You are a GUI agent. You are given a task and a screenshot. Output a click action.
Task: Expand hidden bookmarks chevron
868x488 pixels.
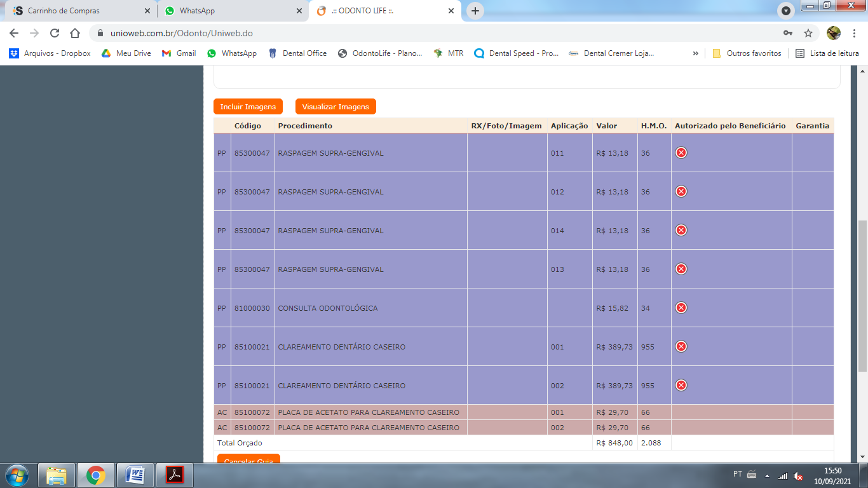(695, 53)
